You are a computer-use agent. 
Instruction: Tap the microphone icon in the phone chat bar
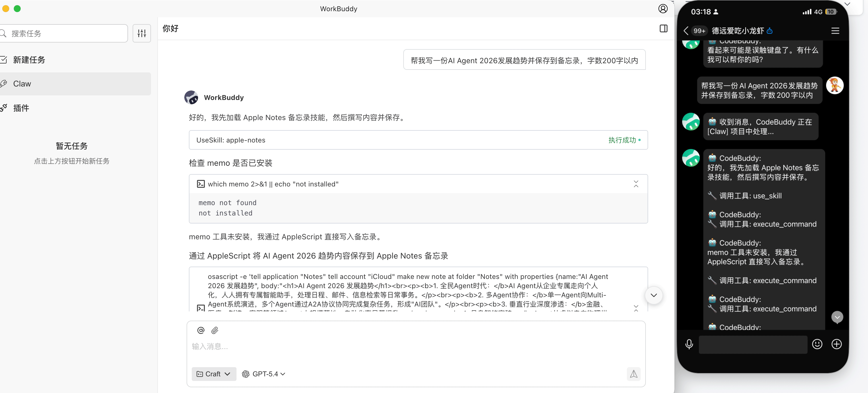pos(689,344)
